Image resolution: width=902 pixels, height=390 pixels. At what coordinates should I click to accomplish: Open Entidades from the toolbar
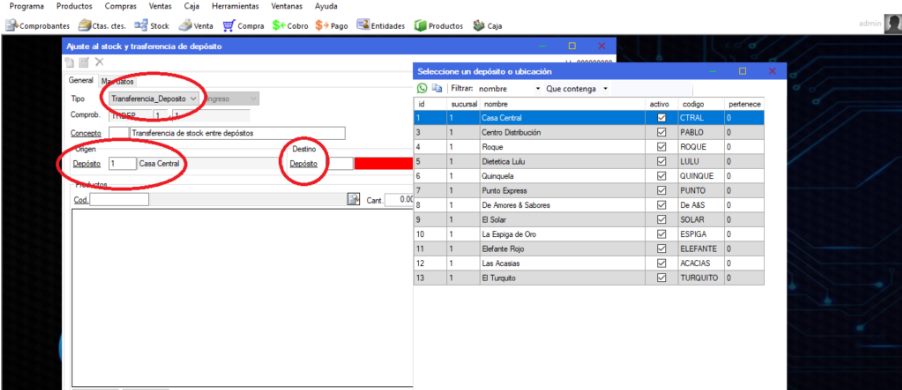click(381, 26)
